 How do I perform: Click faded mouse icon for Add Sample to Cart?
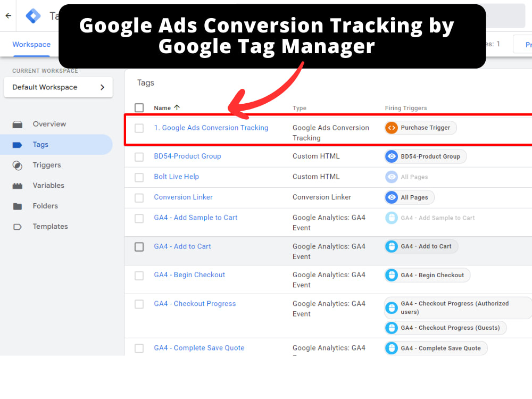point(392,218)
